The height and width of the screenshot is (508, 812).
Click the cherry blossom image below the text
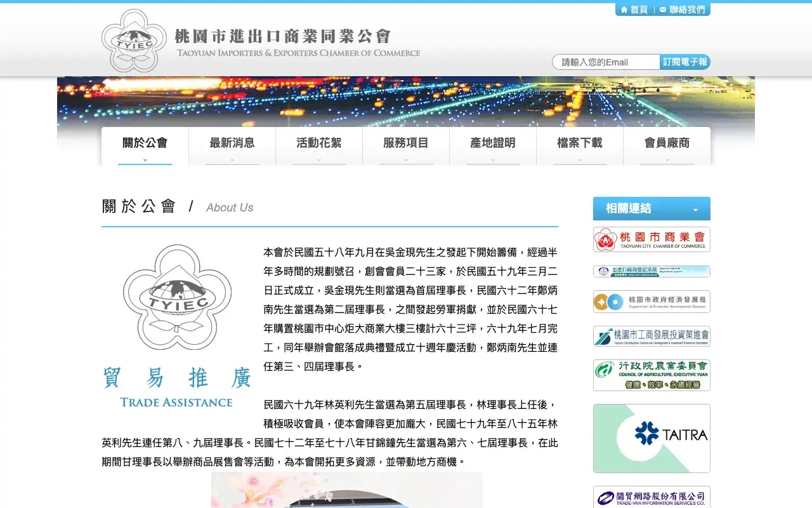click(x=347, y=490)
